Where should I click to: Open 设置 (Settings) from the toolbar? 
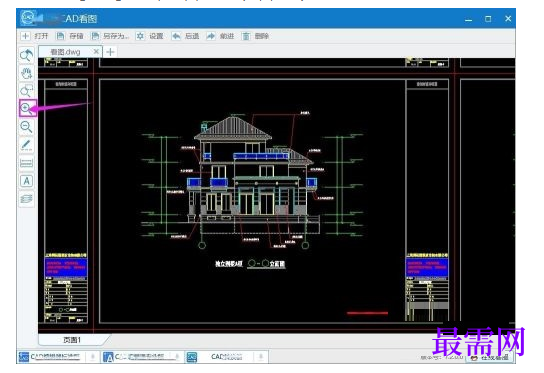[150, 36]
